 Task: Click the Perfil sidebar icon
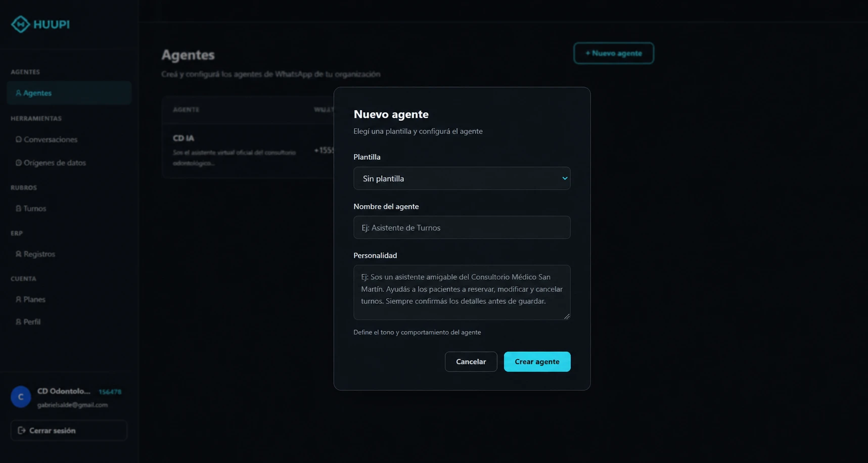click(x=18, y=321)
